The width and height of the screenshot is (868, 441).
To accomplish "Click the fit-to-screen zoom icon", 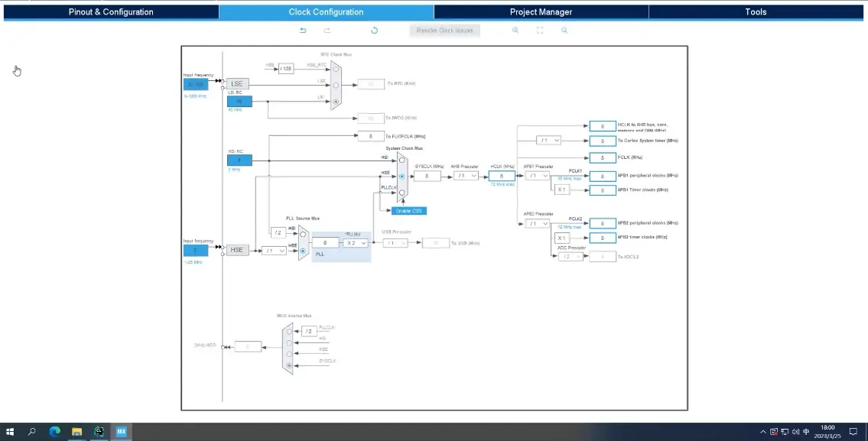I will [x=540, y=30].
